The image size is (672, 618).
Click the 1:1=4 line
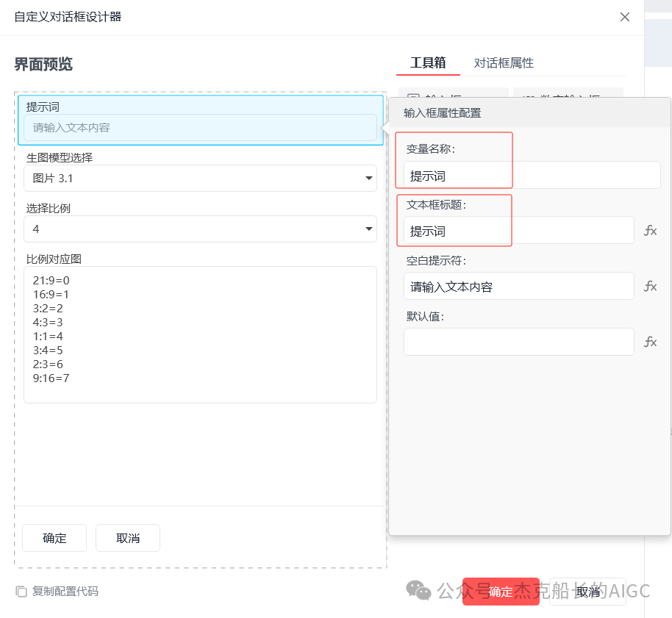[48, 337]
